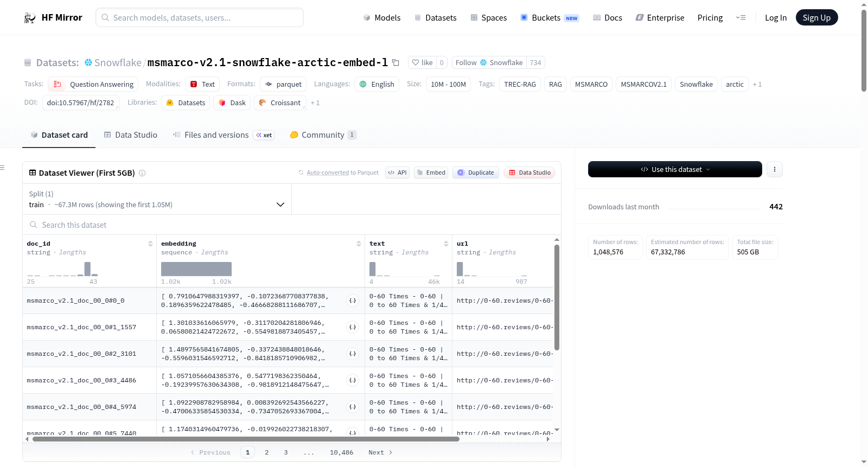Select the English language tag
The height and width of the screenshot is (467, 868).
377,85
